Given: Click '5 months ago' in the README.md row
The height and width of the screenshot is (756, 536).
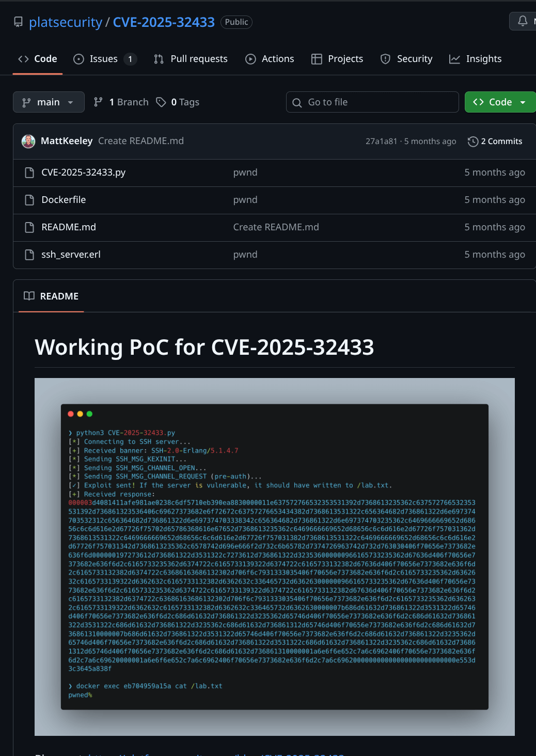Looking at the screenshot, I should 495,227.
